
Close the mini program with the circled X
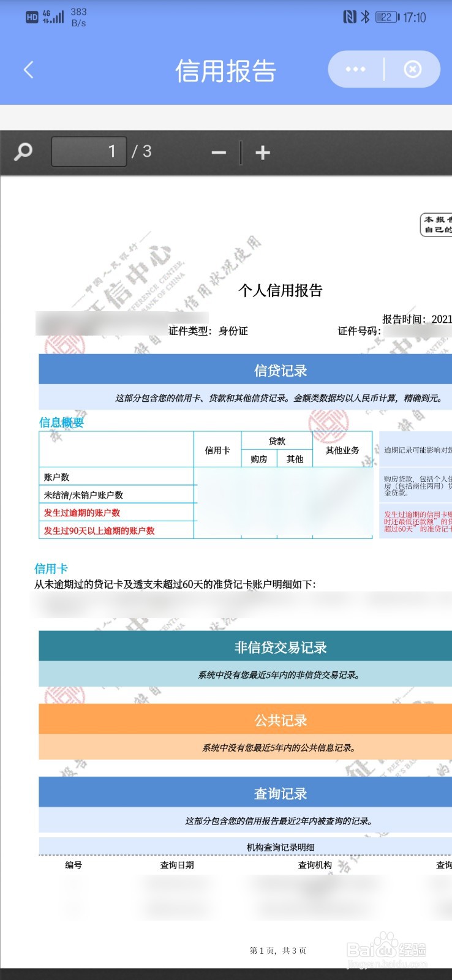coord(413,69)
